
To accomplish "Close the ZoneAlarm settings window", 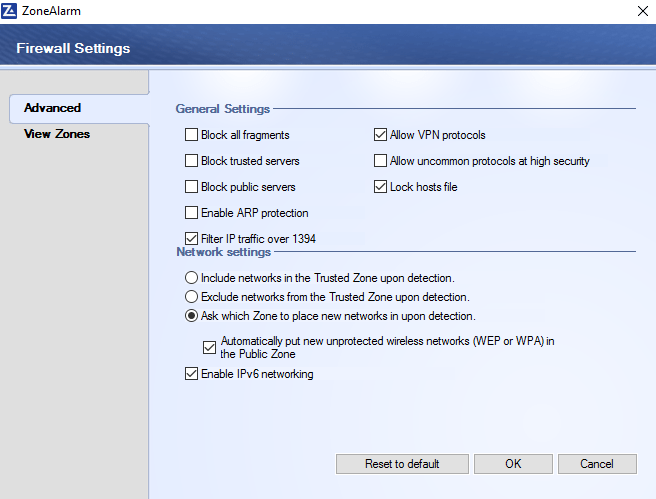I will click(643, 11).
